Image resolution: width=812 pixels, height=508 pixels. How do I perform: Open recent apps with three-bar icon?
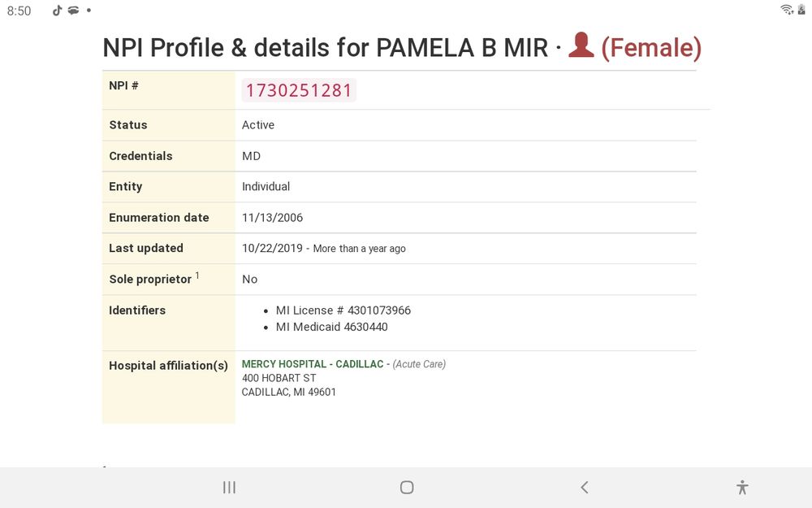pos(229,487)
